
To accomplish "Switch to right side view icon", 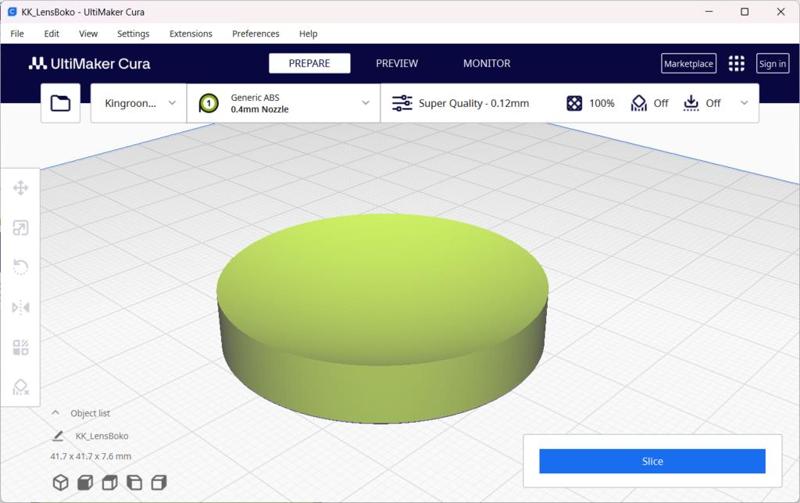I will [x=159, y=482].
